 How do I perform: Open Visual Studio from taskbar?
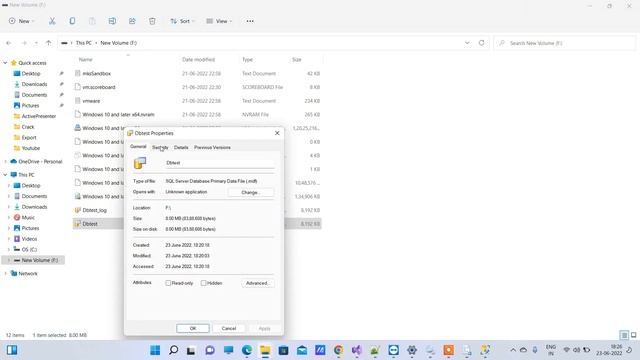pos(357,350)
